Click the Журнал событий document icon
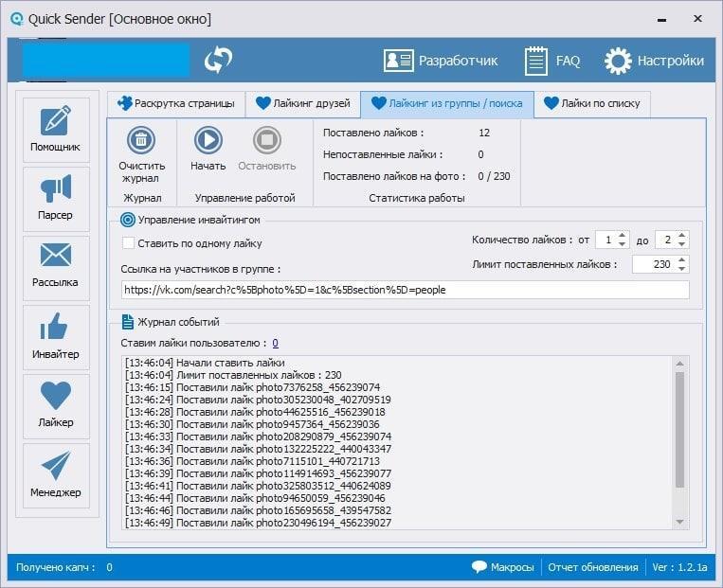This screenshot has height=588, width=723. point(128,322)
